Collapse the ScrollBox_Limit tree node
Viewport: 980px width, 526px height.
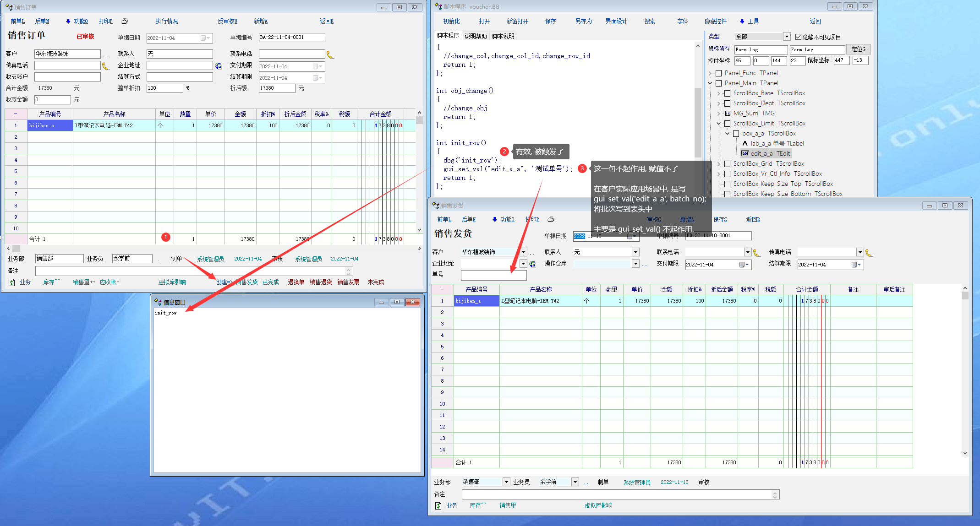coord(718,124)
